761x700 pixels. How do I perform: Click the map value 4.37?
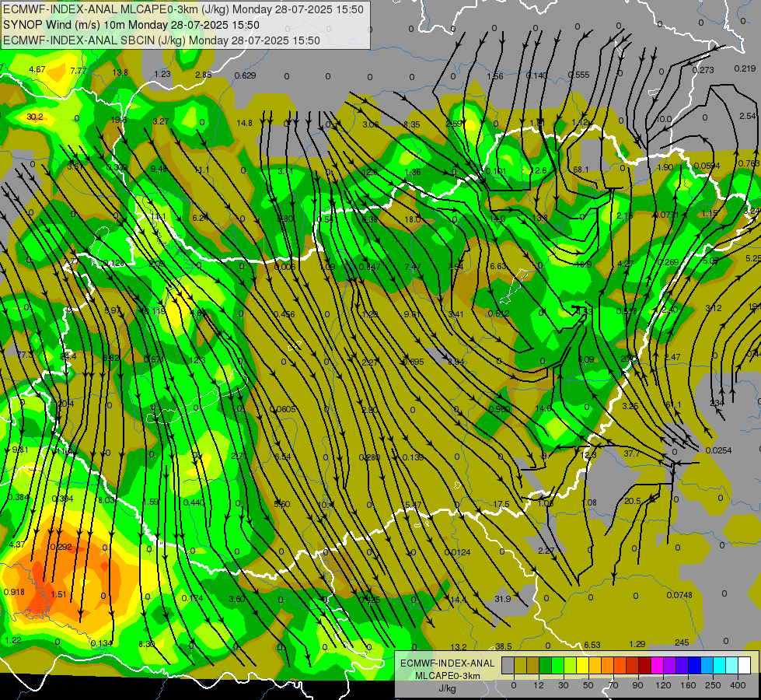(x=17, y=544)
